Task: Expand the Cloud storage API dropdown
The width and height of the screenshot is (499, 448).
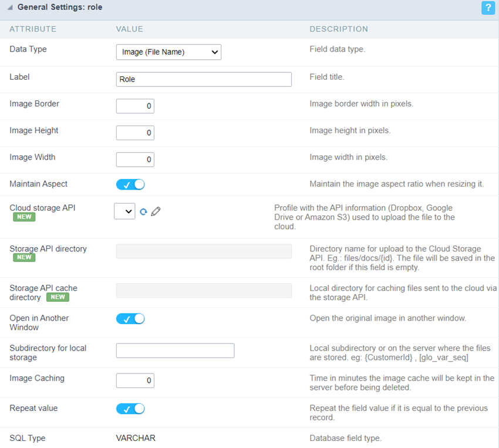Action: [x=124, y=211]
